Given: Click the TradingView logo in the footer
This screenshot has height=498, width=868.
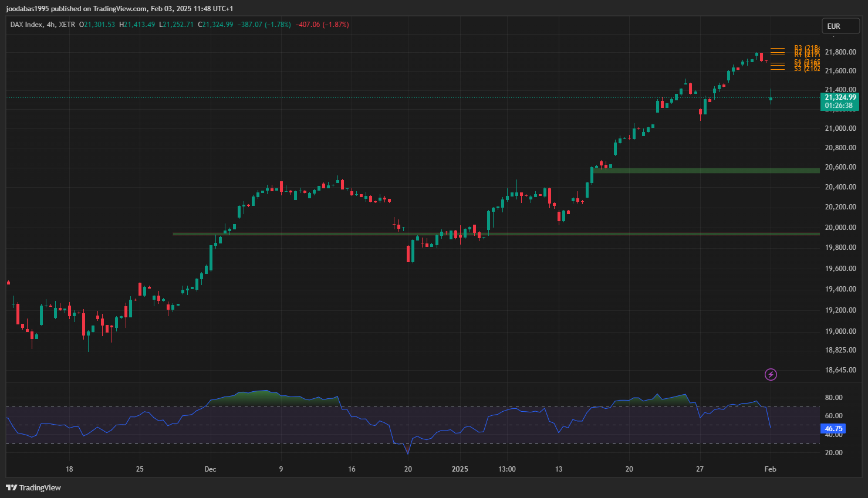Looking at the screenshot, I should [33, 487].
